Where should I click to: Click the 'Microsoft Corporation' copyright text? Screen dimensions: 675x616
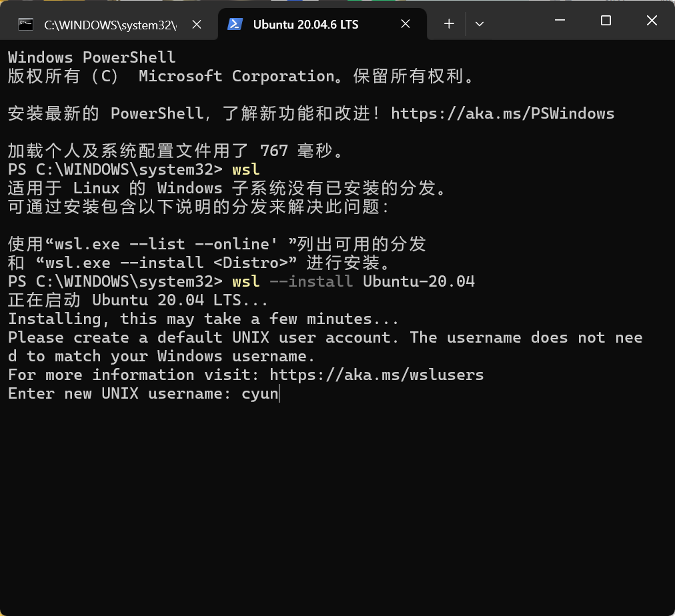[236, 76]
